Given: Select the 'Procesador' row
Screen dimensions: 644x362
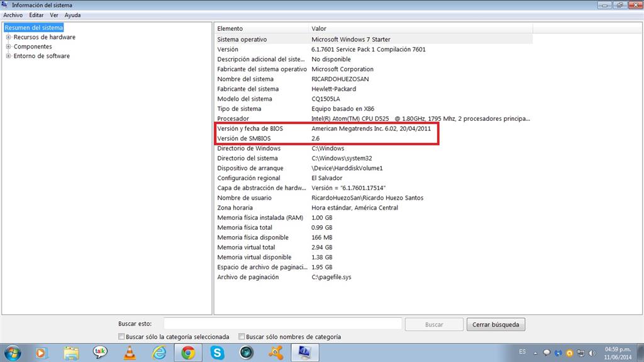Looking at the screenshot, I should 374,118.
